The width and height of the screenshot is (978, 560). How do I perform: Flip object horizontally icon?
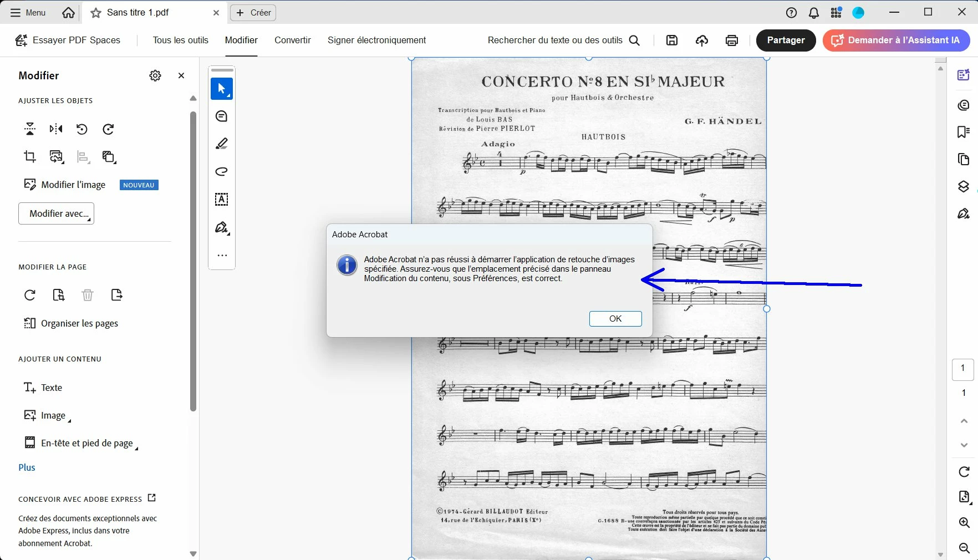[56, 129]
